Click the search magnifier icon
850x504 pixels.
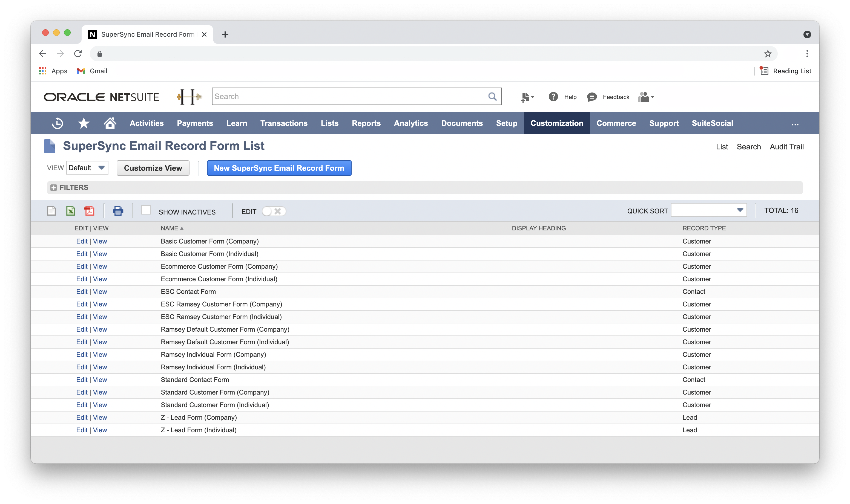click(x=492, y=97)
